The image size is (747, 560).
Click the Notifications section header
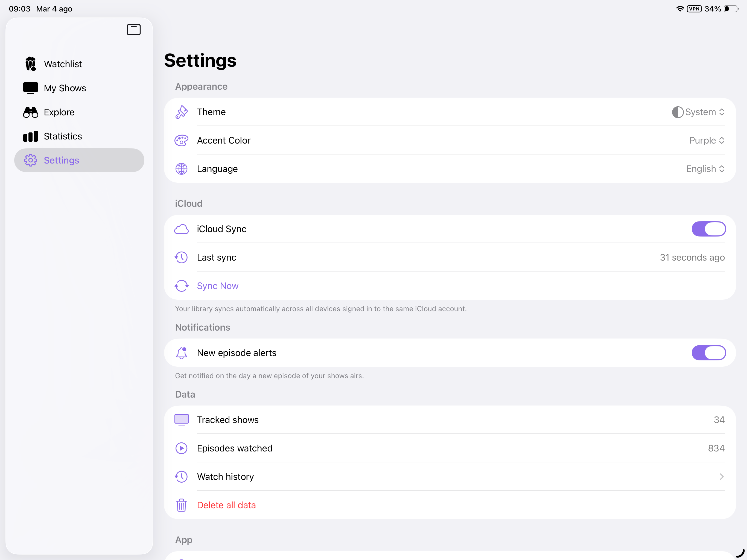(203, 327)
